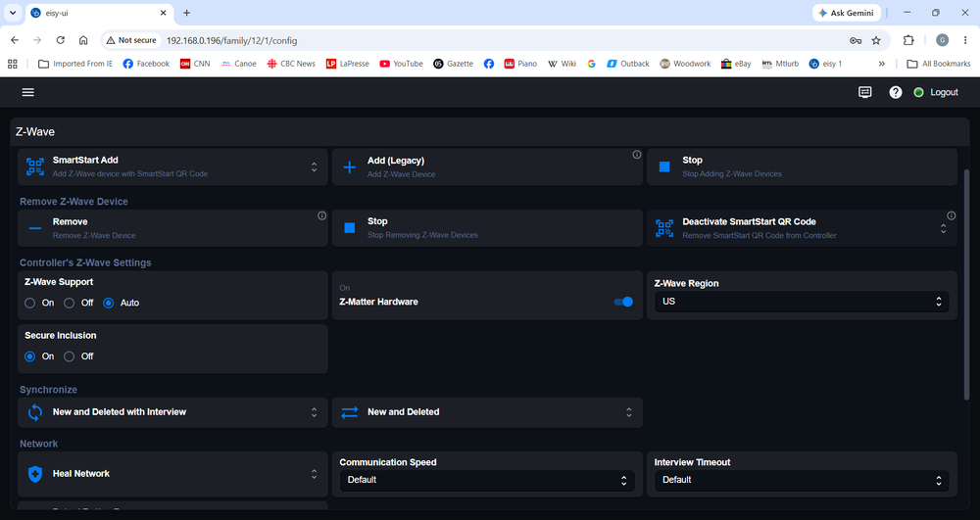Expand the New and Deleted options chevron

coord(629,412)
